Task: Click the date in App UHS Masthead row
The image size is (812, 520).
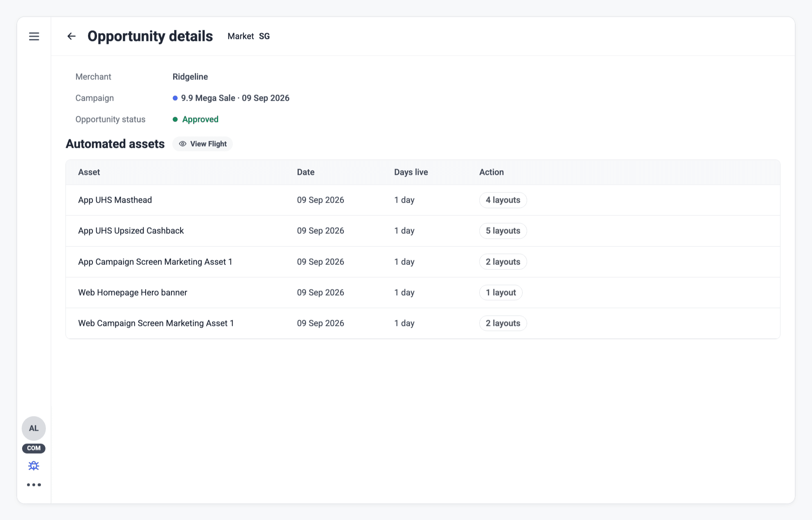Action: coord(320,200)
